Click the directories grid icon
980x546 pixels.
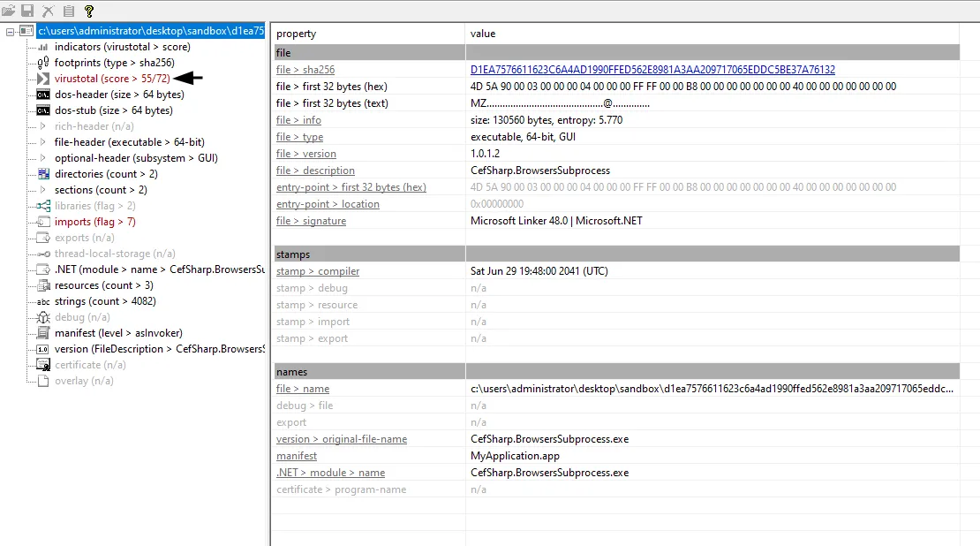(42, 174)
